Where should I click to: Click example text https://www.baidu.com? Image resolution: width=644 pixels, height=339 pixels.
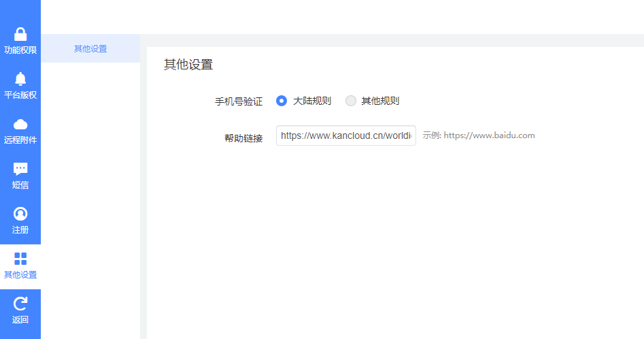point(489,135)
